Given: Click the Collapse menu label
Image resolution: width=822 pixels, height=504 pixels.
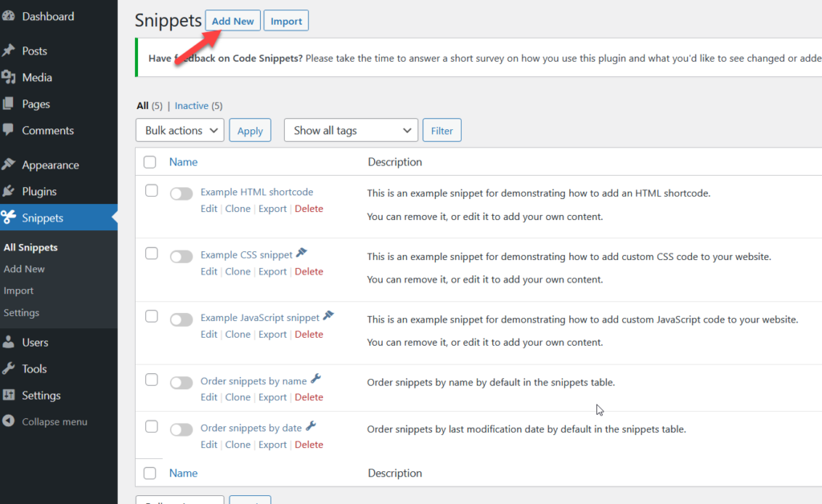Looking at the screenshot, I should [55, 422].
